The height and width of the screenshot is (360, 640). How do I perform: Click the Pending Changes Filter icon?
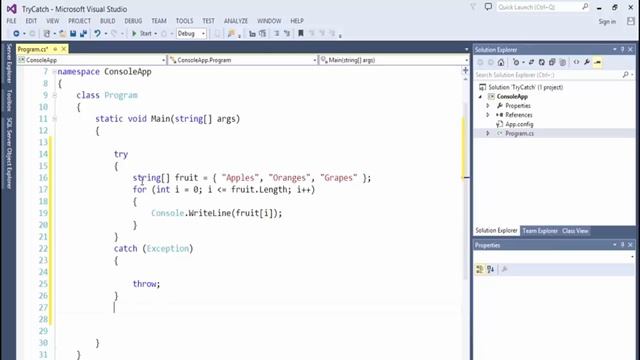(x=516, y=62)
